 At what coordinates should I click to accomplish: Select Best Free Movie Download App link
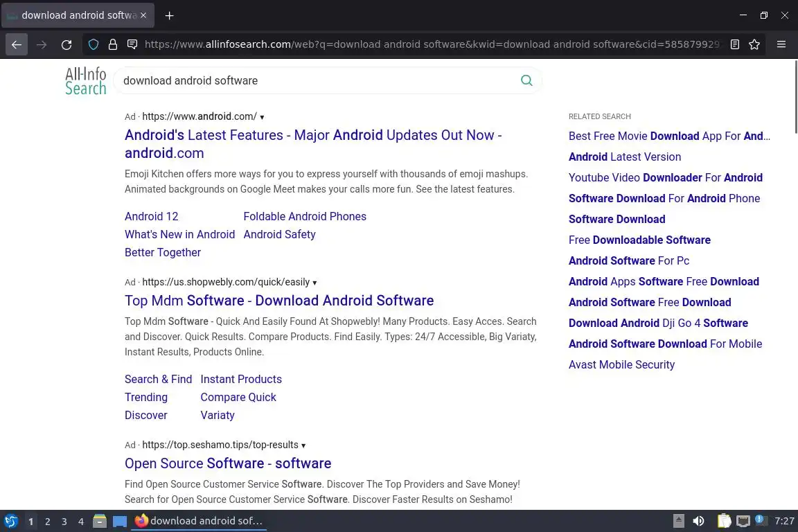tap(669, 136)
